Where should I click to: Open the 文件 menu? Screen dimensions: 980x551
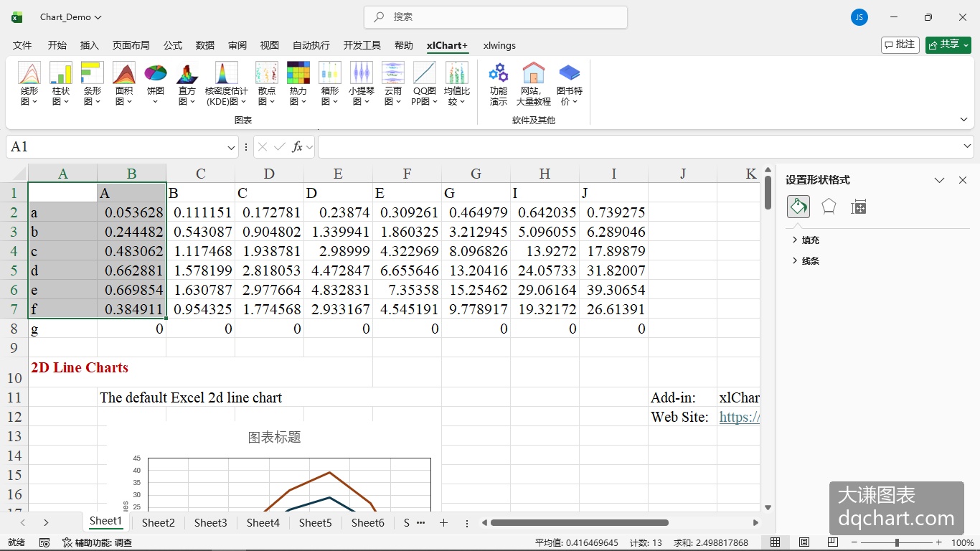[x=22, y=45]
